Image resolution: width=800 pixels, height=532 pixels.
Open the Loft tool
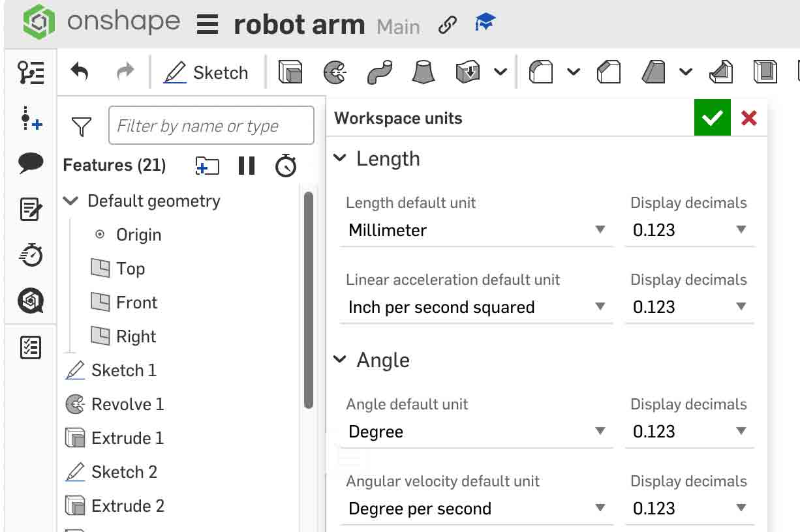[422, 72]
